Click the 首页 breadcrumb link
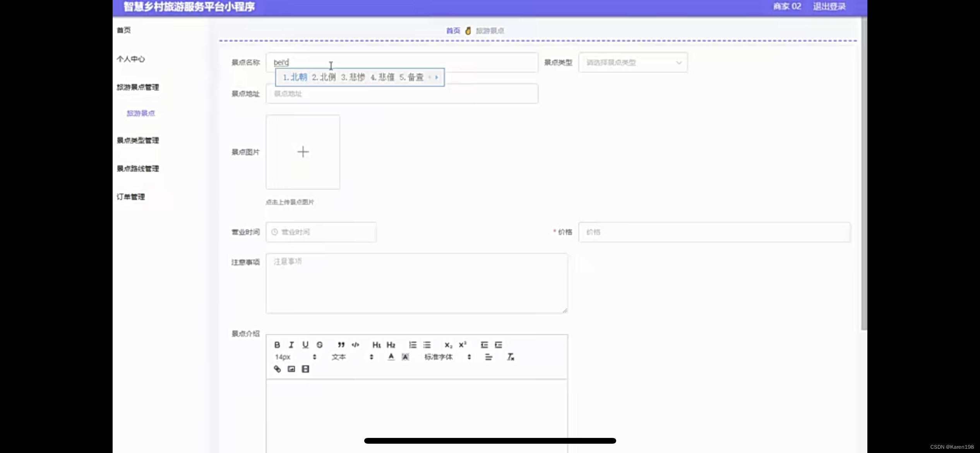 click(x=453, y=31)
